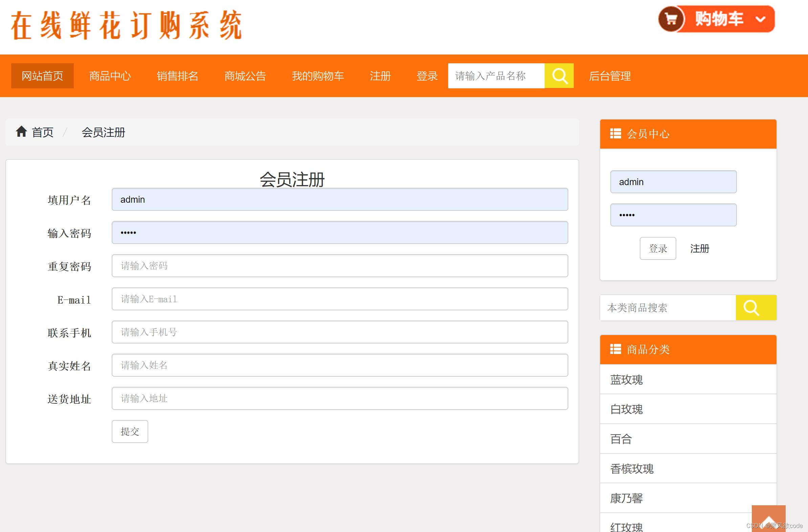Select the 康乃馨 category
808x532 pixels.
[x=626, y=498]
